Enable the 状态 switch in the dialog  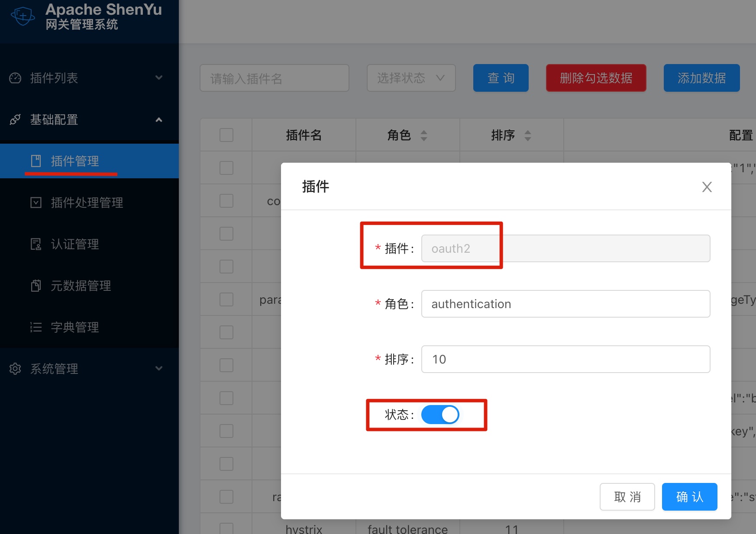click(440, 414)
